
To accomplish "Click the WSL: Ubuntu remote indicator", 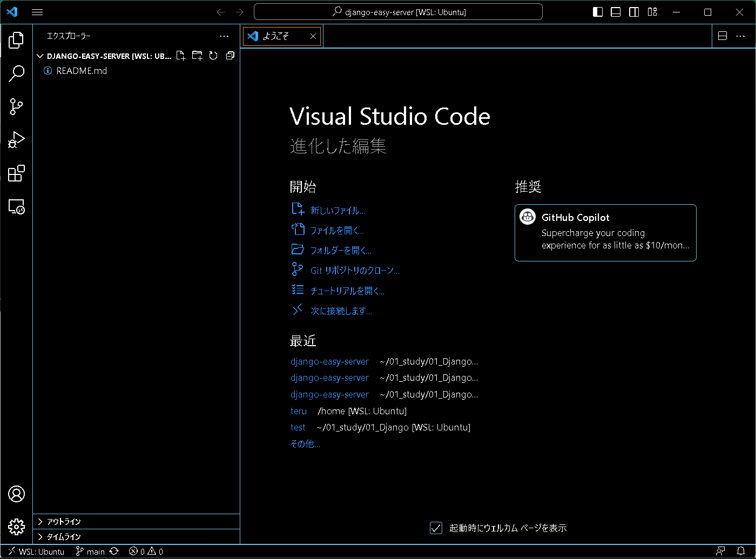I will coord(36,551).
